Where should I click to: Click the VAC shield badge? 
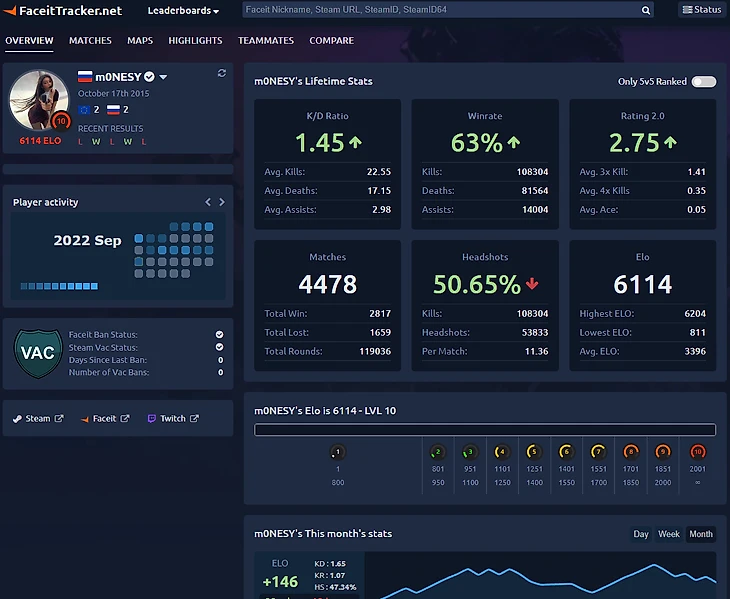tap(38, 353)
